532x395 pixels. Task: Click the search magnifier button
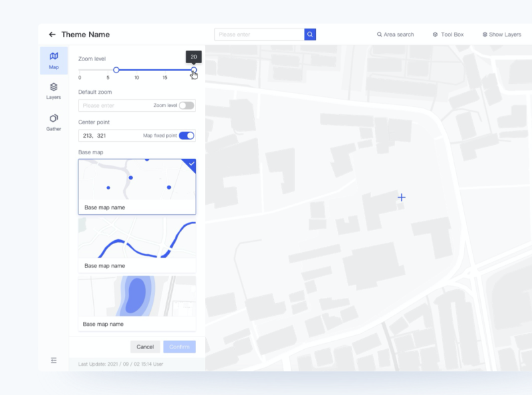point(310,34)
